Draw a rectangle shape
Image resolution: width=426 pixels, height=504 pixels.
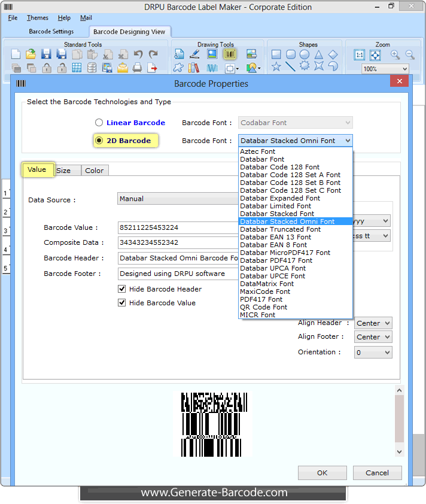coord(276,54)
